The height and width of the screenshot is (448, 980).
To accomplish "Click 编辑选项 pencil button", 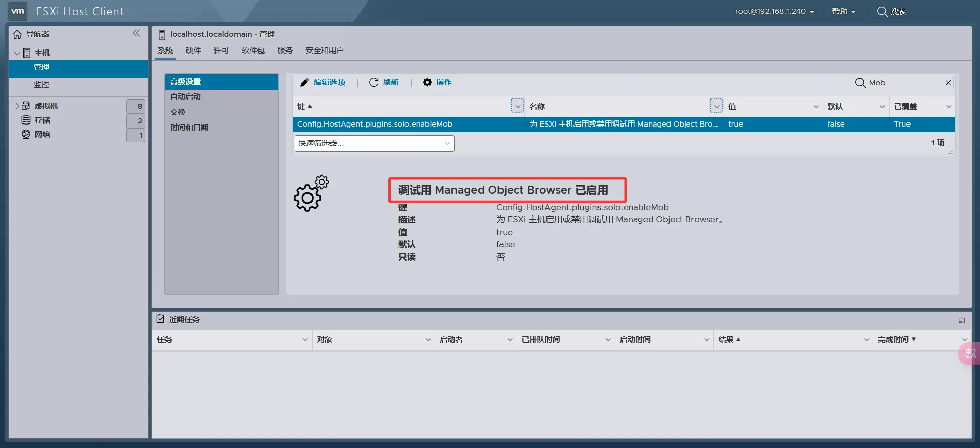I will pyautogui.click(x=323, y=82).
